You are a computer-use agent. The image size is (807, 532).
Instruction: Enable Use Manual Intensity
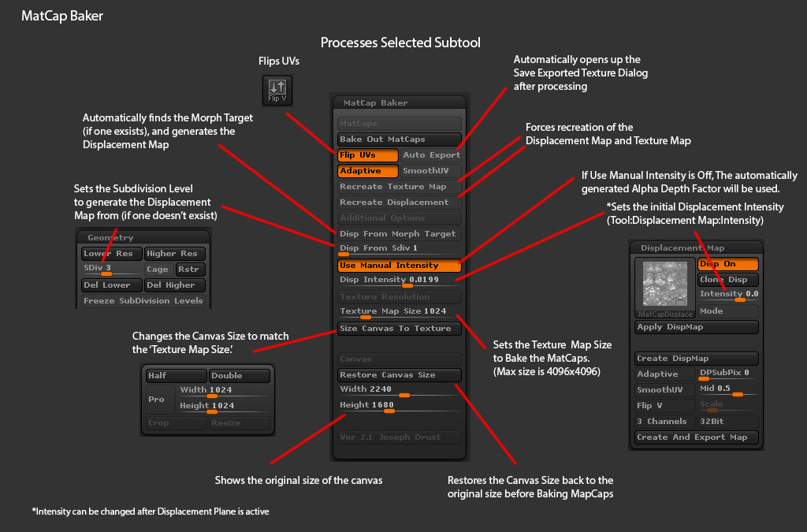pyautogui.click(x=399, y=266)
